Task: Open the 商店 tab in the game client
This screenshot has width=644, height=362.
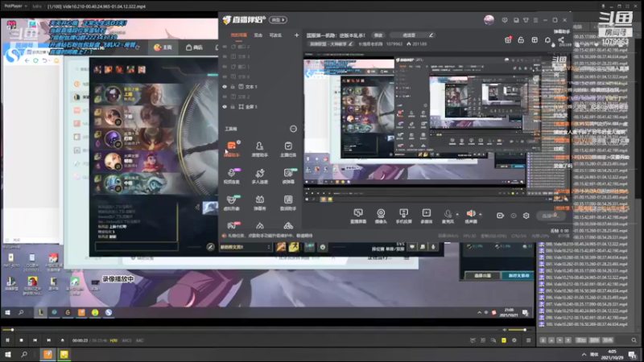Action: [194, 47]
